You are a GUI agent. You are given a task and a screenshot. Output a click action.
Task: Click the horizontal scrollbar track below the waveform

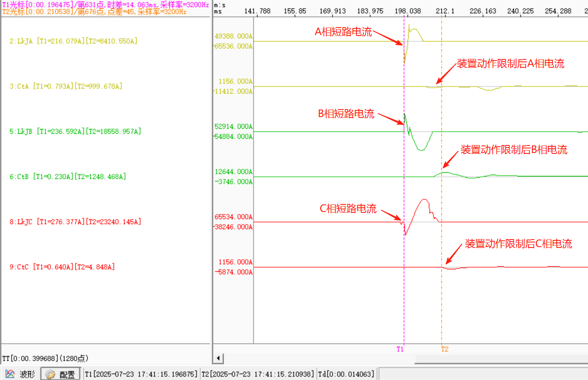pyautogui.click(x=501, y=358)
